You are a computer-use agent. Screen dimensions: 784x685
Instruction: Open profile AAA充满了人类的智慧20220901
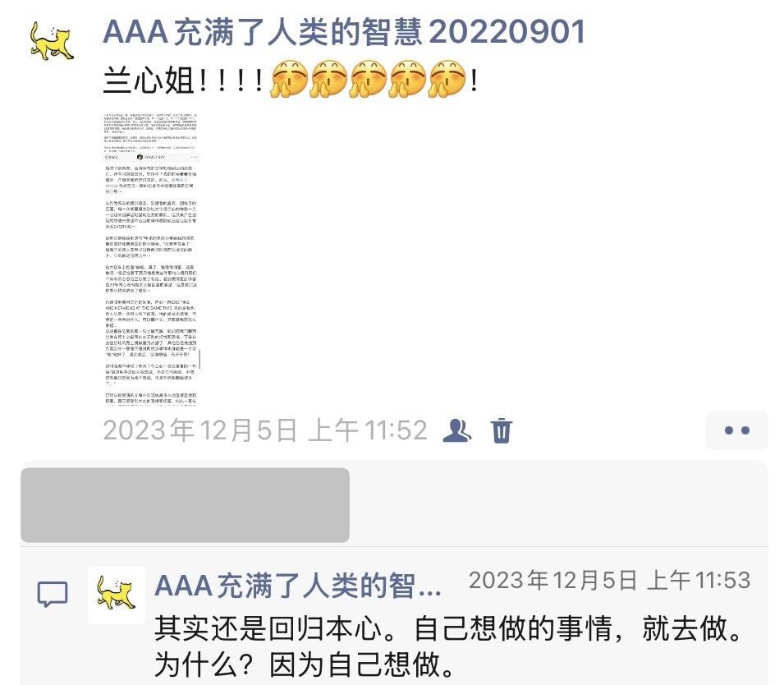point(344,32)
